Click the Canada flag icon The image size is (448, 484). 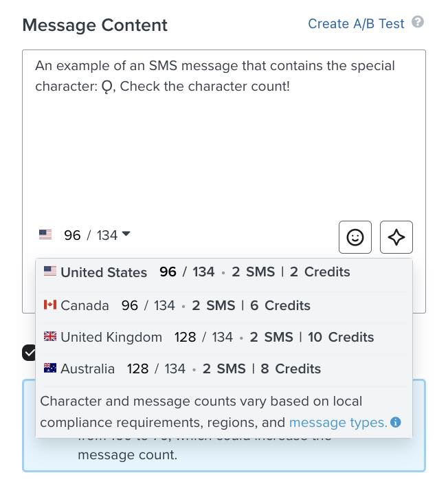point(49,305)
